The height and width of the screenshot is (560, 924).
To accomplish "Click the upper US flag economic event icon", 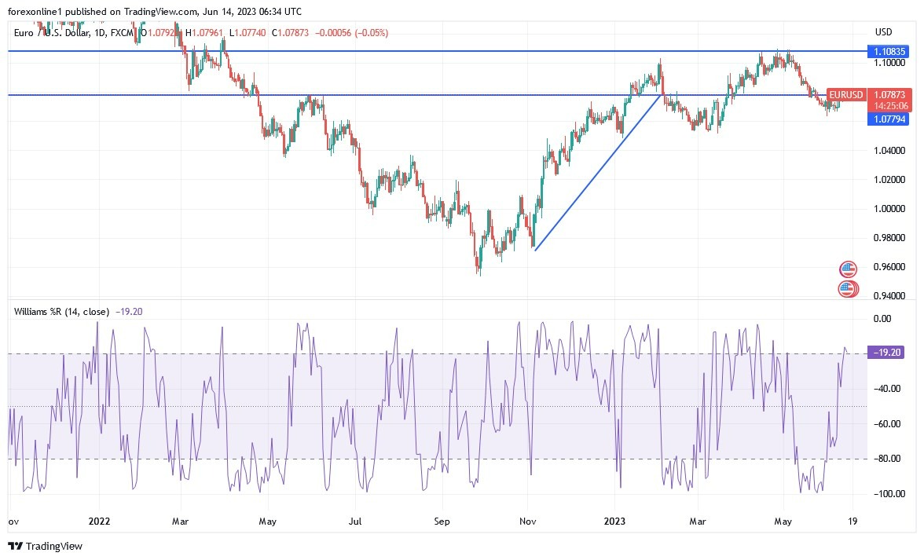I will tap(848, 268).
